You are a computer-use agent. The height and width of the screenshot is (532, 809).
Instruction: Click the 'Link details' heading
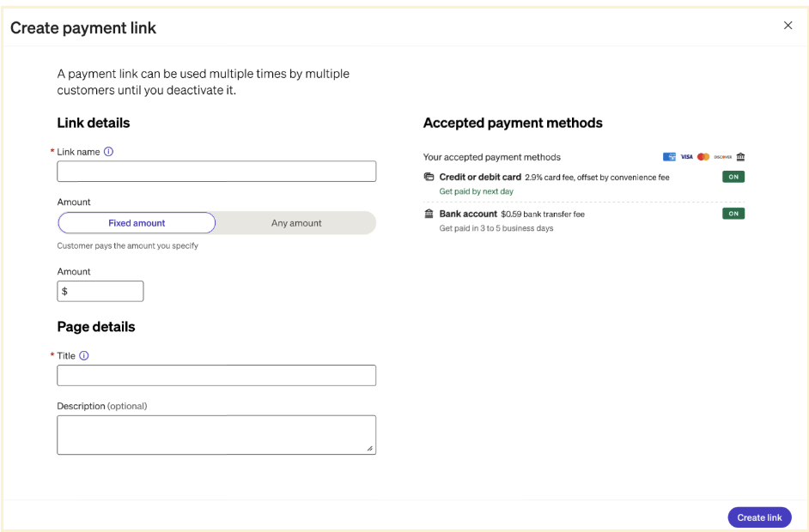(x=94, y=123)
